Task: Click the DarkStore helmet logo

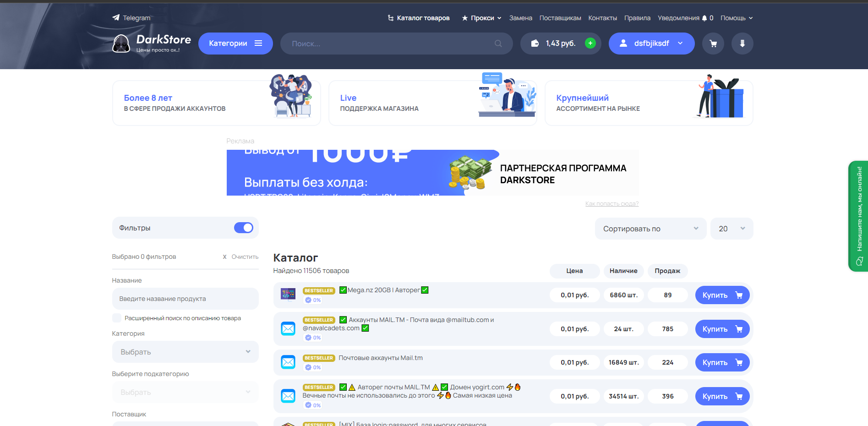Action: coord(121,44)
